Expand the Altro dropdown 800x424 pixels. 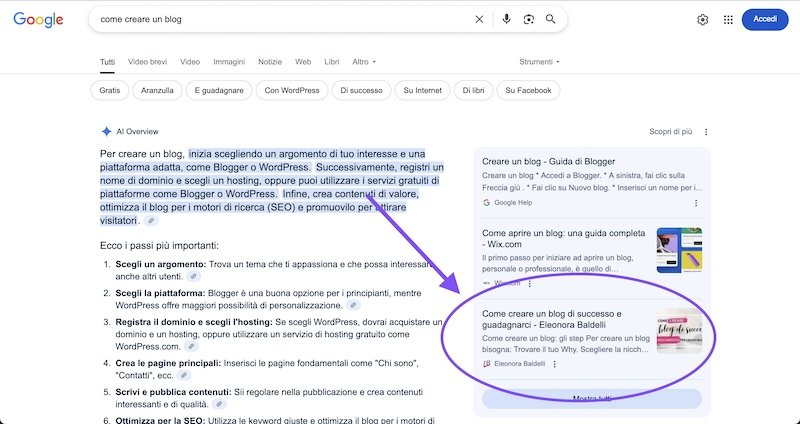(364, 62)
